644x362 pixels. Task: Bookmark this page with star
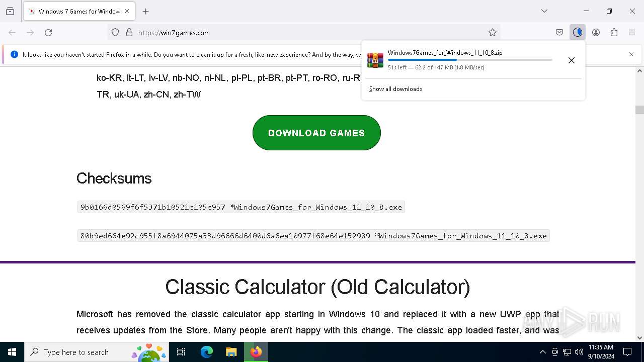(492, 32)
